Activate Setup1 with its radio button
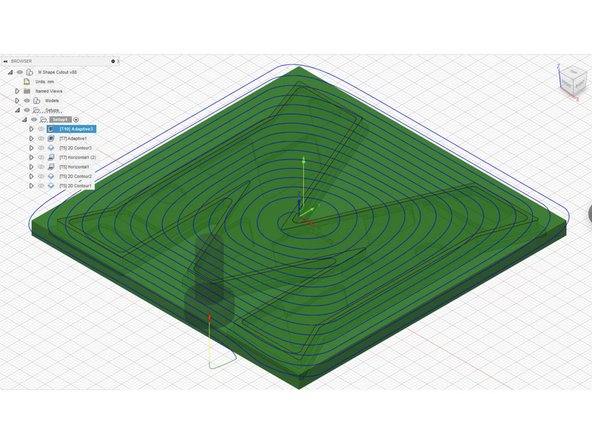The image size is (592, 444). point(76,120)
